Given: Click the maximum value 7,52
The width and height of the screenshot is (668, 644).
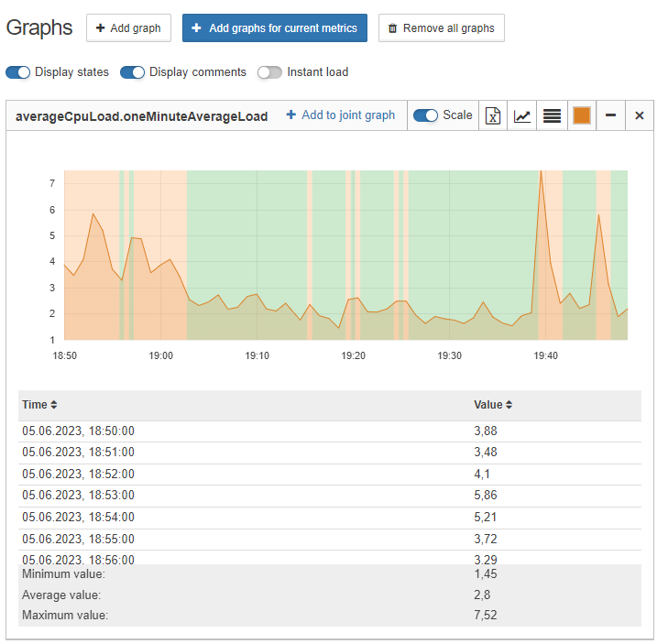Looking at the screenshot, I should click(x=486, y=615).
